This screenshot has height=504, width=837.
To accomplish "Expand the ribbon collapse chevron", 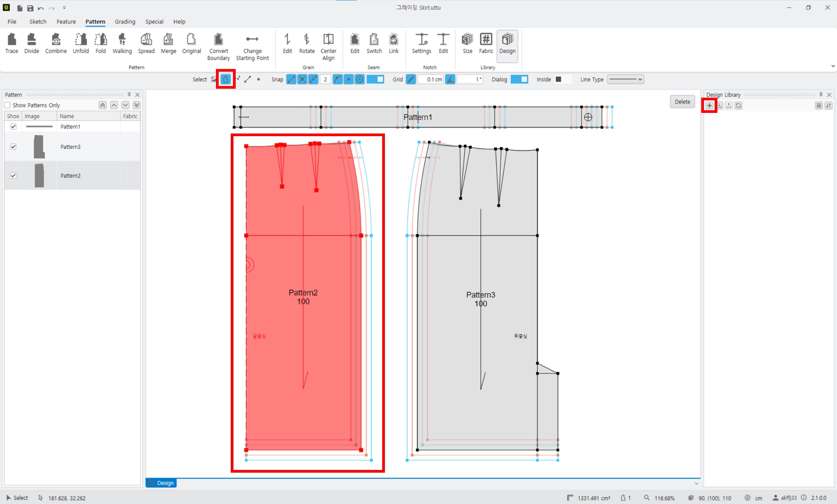I will (833, 66).
